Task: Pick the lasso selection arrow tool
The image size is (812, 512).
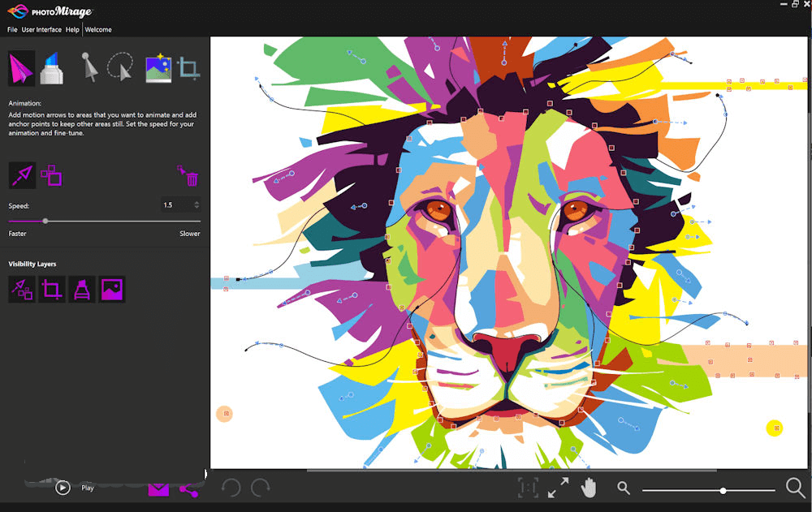Action: tap(120, 68)
